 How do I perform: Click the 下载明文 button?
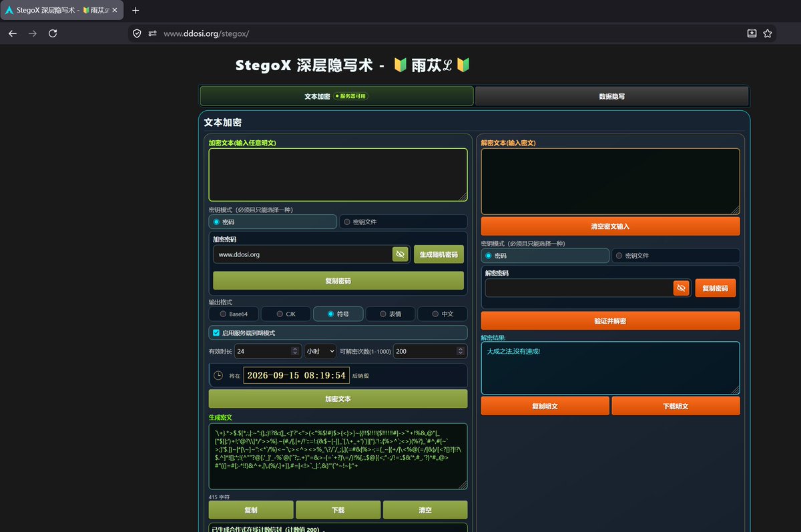pyautogui.click(x=676, y=406)
